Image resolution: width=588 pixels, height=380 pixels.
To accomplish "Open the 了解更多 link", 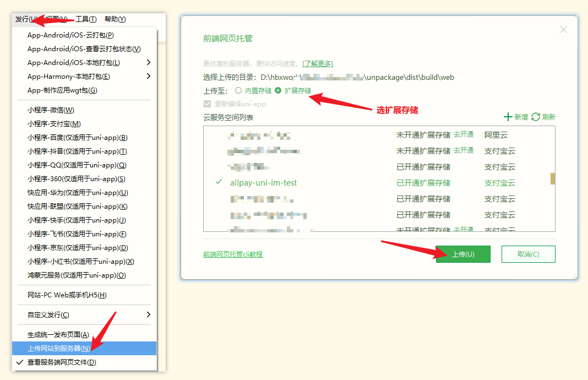I will [318, 64].
